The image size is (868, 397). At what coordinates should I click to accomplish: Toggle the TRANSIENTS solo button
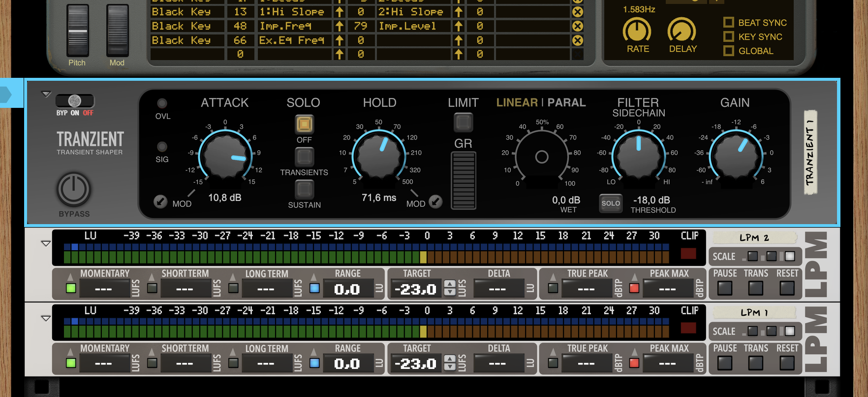pyautogui.click(x=304, y=157)
